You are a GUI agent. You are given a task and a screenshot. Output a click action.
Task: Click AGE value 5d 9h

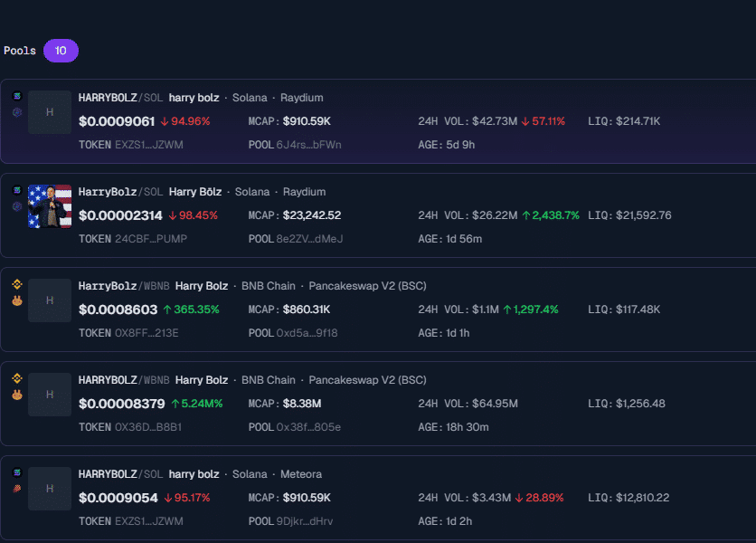(x=460, y=145)
